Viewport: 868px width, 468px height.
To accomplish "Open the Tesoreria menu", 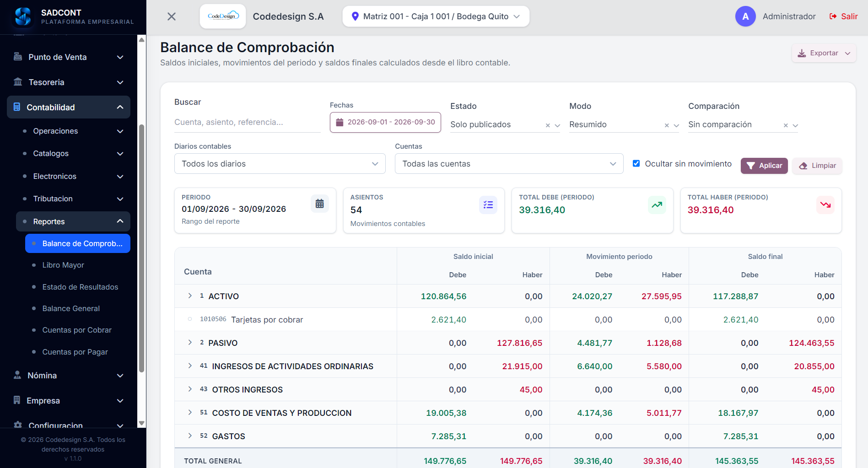I will 69,82.
